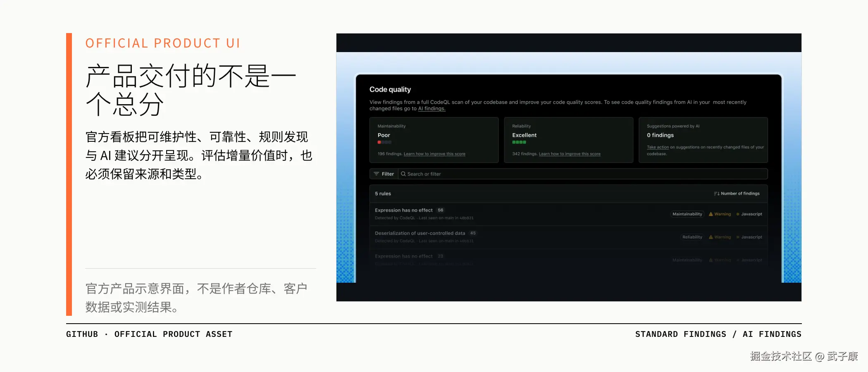This screenshot has width=868, height=372.
Task: Click Javascript language dot on Expression has no effect 56 row
Action: click(x=738, y=214)
